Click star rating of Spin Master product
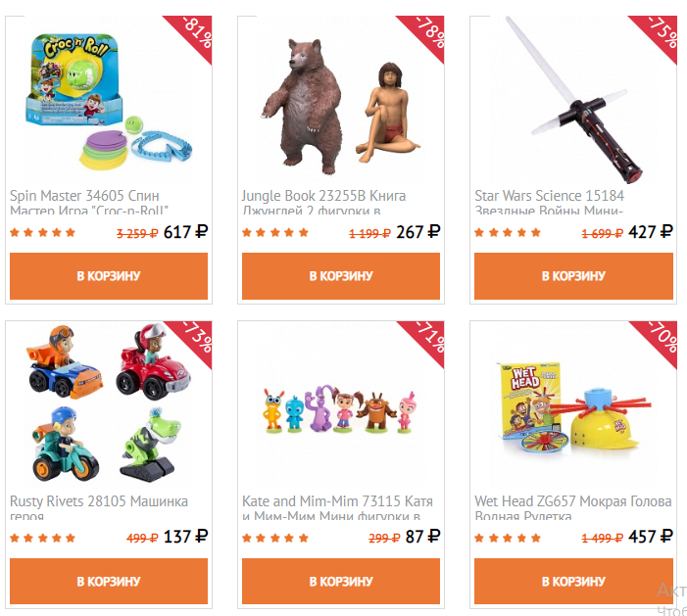The image size is (687, 616). [42, 232]
